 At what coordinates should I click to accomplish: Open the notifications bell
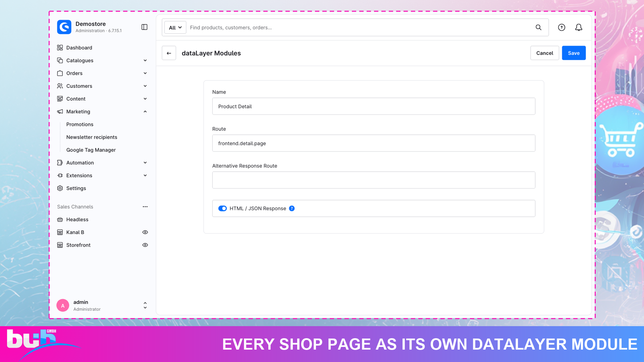pos(579,27)
